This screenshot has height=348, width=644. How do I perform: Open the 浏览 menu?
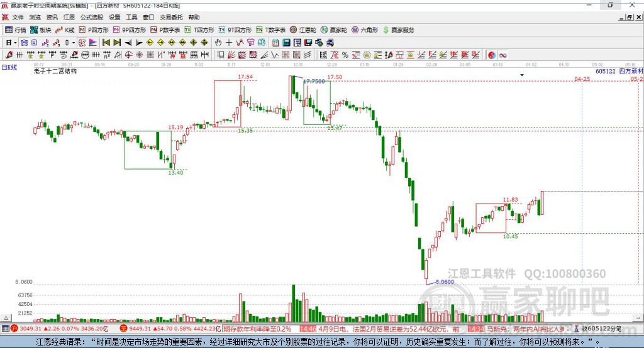35,17
